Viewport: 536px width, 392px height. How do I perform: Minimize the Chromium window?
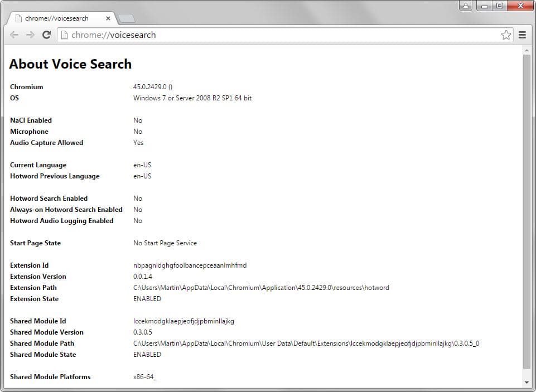[485, 6]
